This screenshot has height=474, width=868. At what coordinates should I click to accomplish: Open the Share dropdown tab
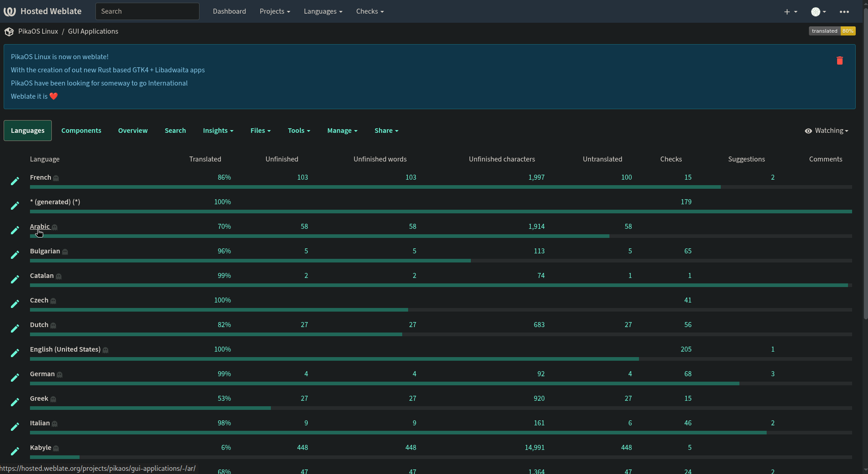coord(386,131)
